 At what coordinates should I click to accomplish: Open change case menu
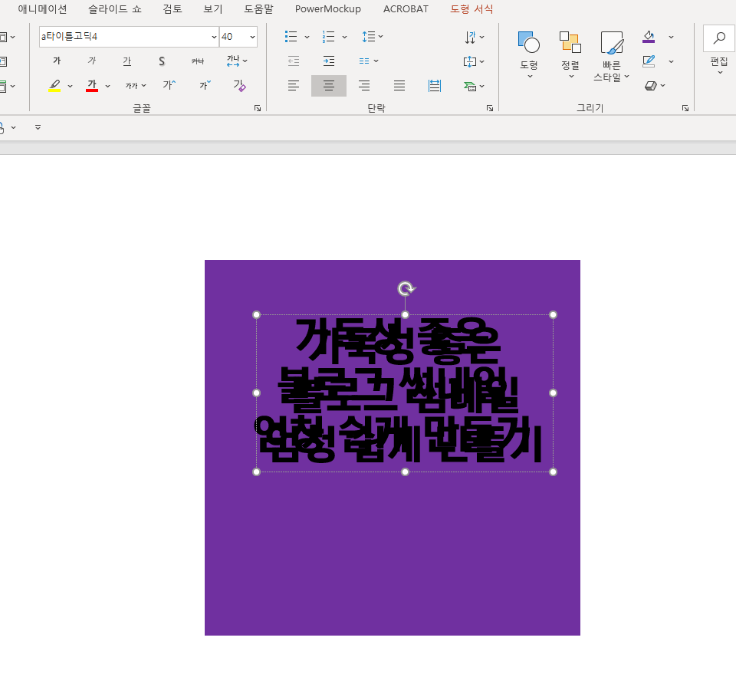(x=136, y=85)
